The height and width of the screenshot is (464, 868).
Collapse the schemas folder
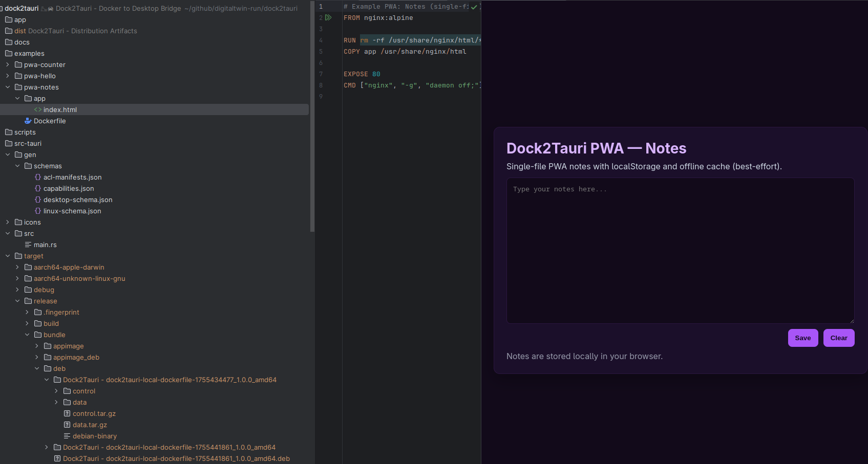(17, 166)
